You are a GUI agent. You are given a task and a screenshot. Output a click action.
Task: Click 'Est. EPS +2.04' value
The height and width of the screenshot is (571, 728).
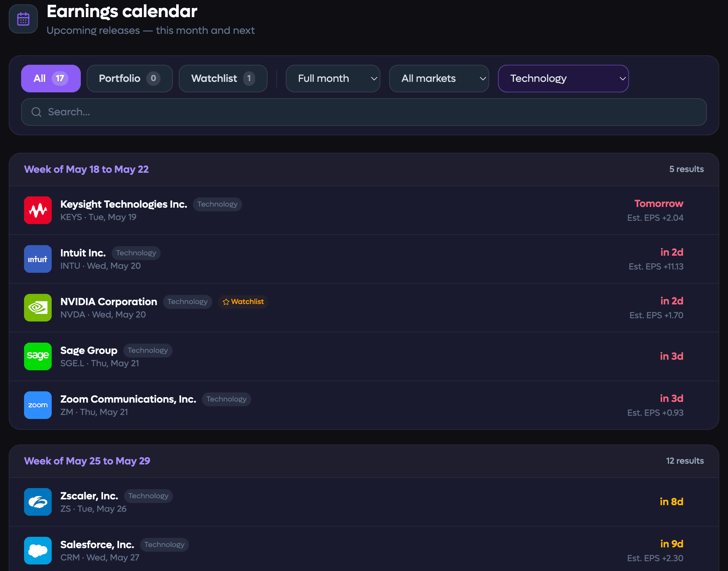click(655, 218)
